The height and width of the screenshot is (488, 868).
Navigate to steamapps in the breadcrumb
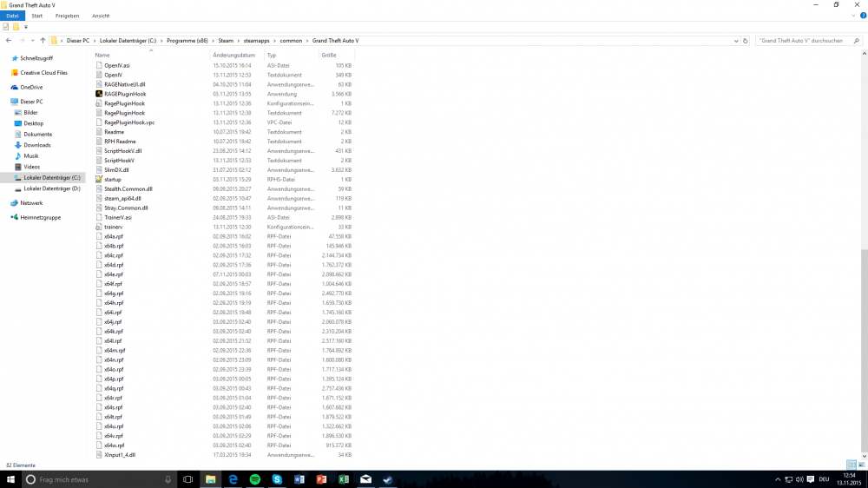pyautogui.click(x=256, y=41)
